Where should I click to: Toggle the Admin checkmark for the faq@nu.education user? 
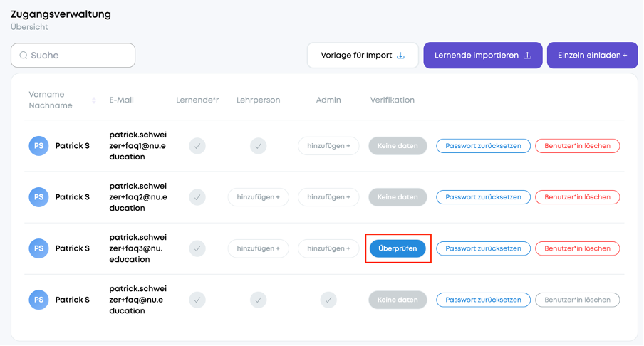[x=328, y=300]
